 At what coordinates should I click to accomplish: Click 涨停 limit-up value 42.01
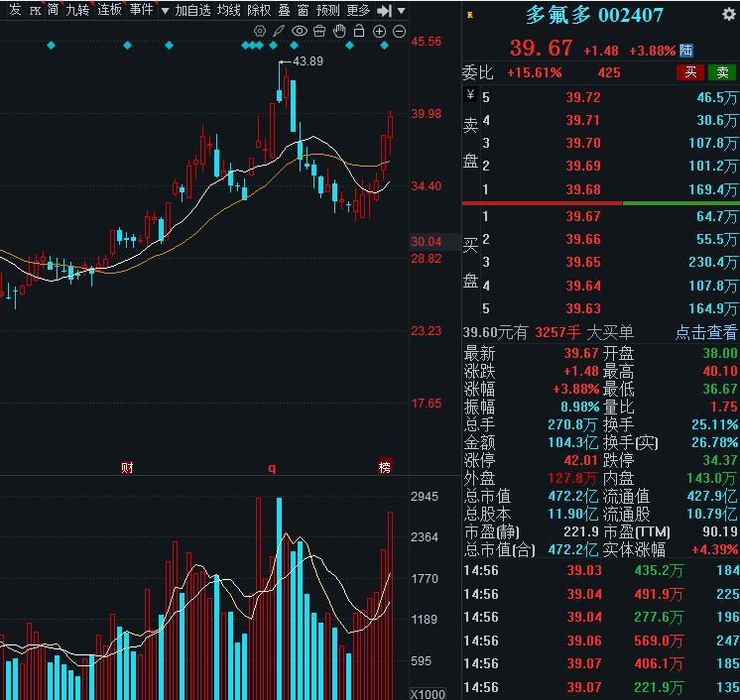click(x=581, y=460)
